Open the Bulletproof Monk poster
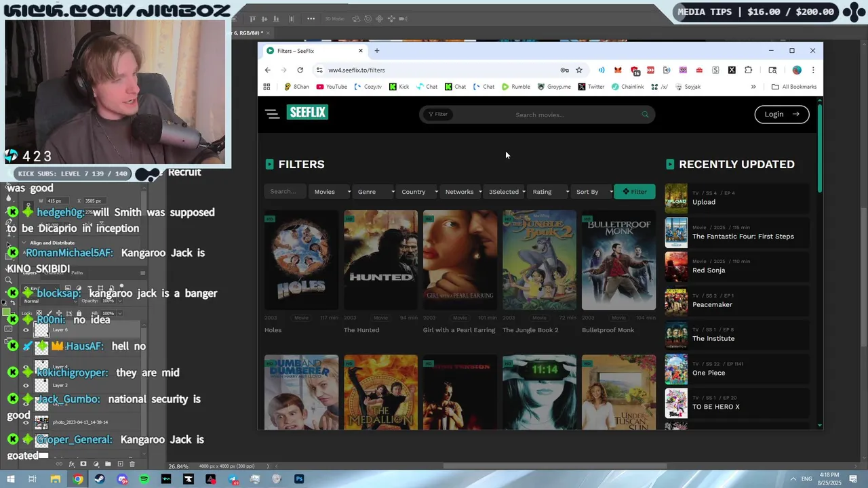Screen dimensions: 868x488 618,260
